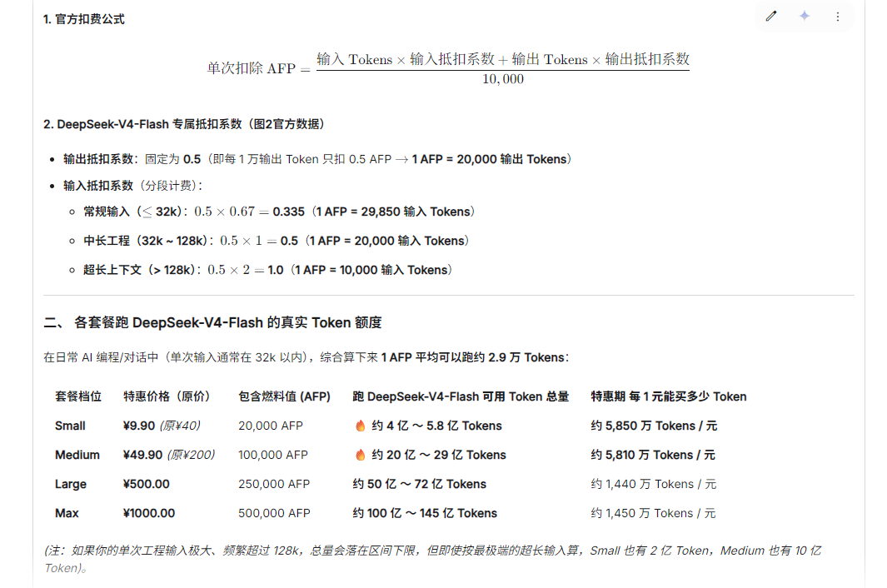
Task: Click the fire emoji in Medium row
Action: pos(361,455)
